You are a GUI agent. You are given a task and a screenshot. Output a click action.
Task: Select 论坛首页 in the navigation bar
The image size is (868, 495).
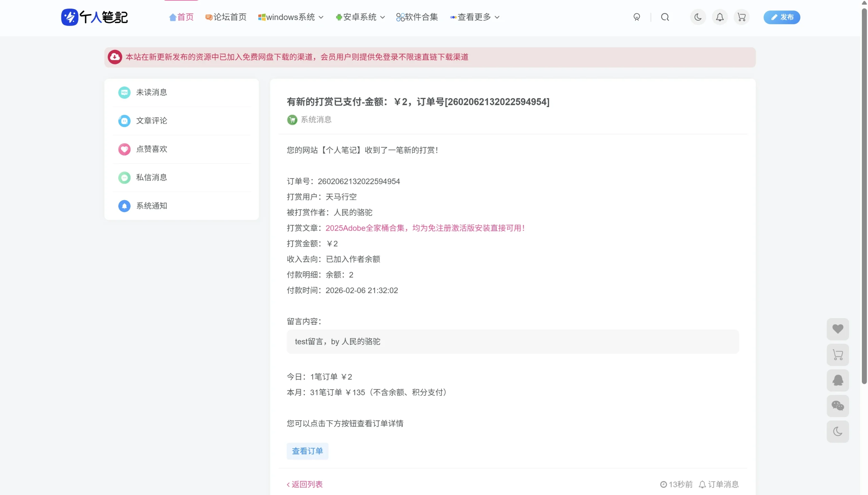coord(225,17)
